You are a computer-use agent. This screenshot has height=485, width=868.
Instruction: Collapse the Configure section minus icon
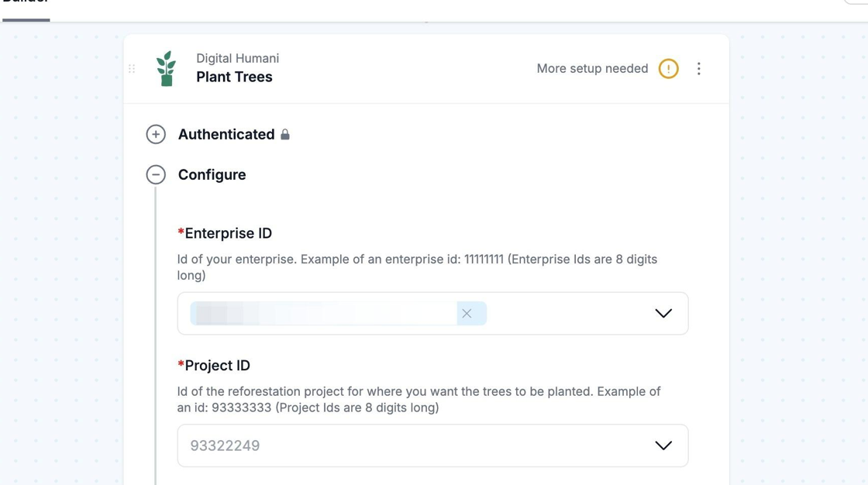(x=156, y=174)
